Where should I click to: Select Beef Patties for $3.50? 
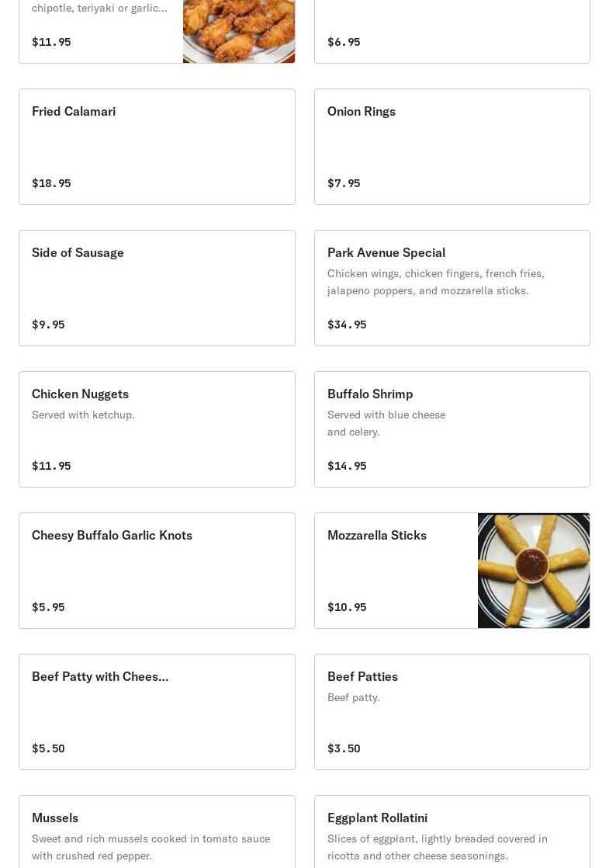pos(452,712)
